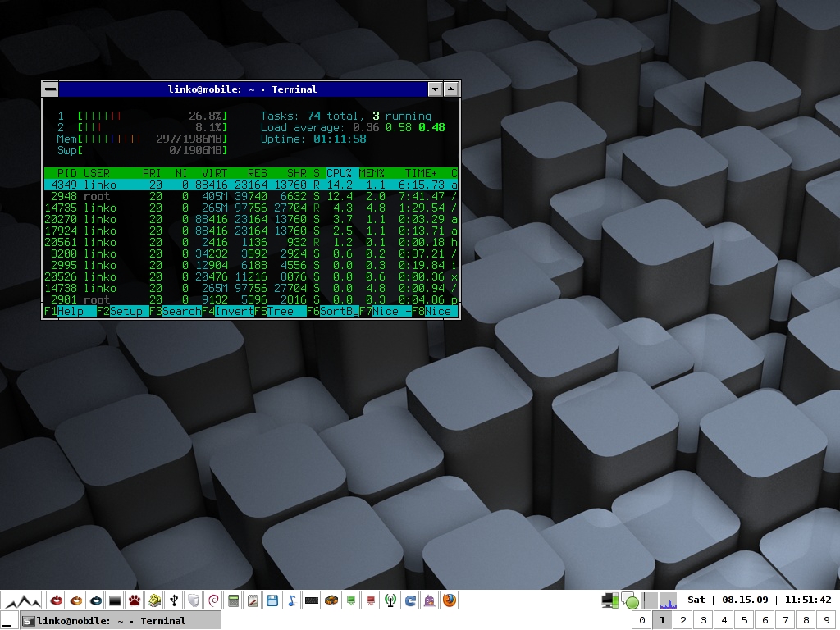Open the IceWM start menu mountain icon
Screen dimensions: 840x630
(21, 600)
